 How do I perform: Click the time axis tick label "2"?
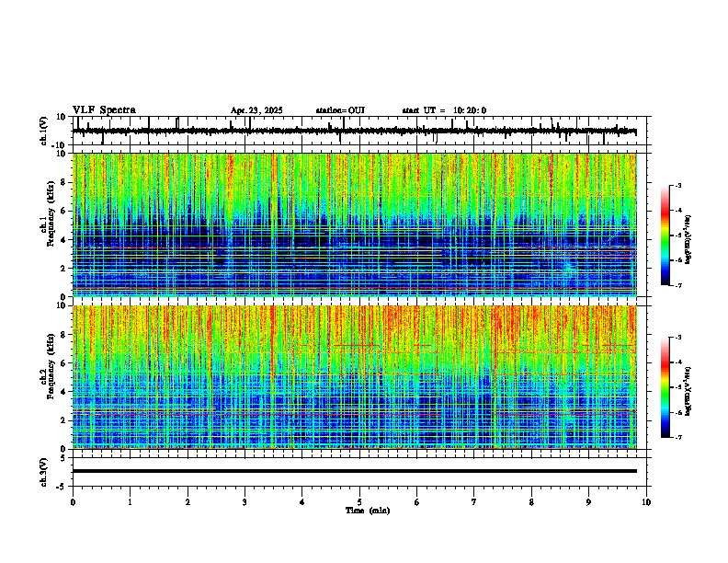click(188, 502)
